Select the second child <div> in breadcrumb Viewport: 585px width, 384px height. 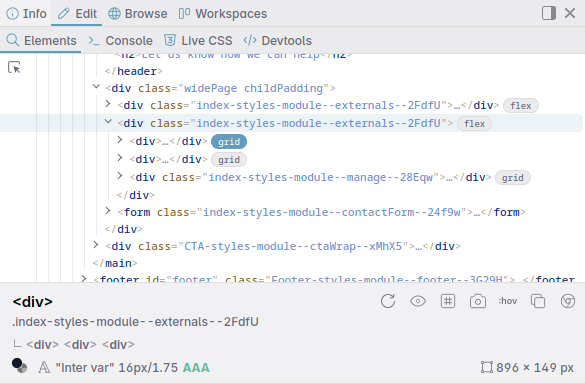click(x=80, y=344)
